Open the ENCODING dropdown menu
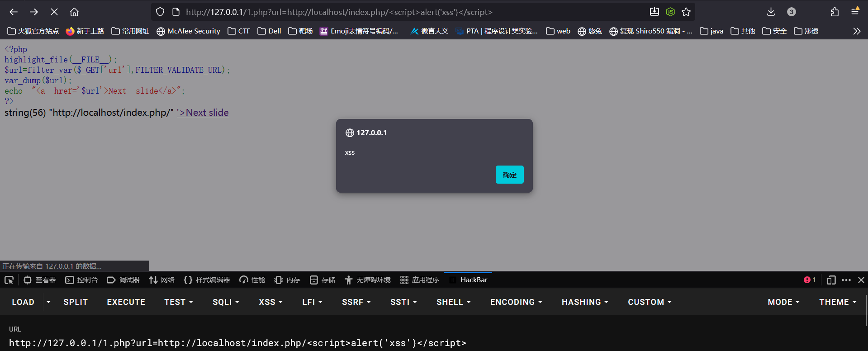The height and width of the screenshot is (351, 868). click(x=516, y=302)
